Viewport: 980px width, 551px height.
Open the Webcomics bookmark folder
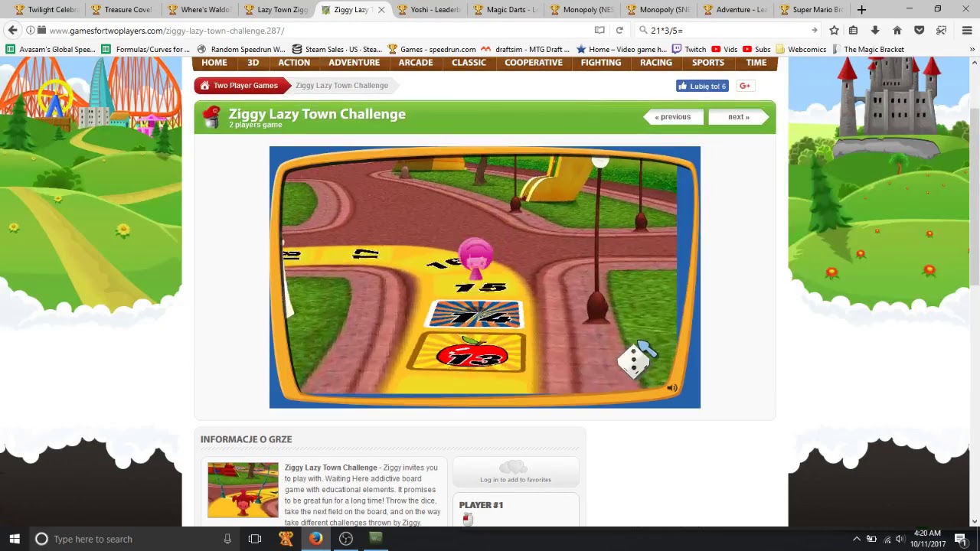point(800,49)
